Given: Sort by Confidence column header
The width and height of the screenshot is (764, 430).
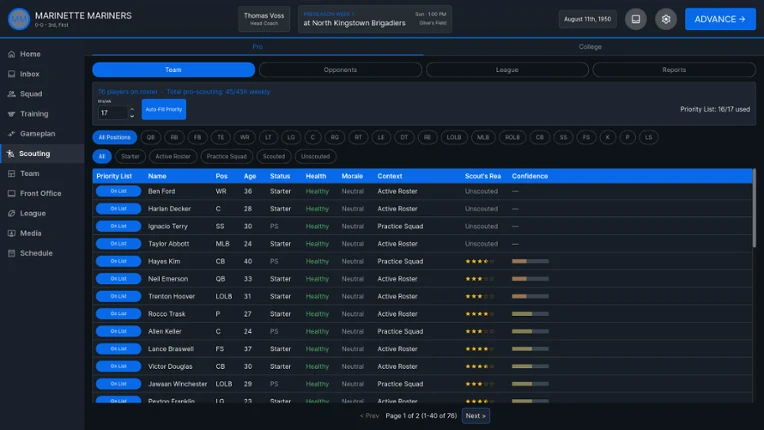Looking at the screenshot, I should click(530, 176).
